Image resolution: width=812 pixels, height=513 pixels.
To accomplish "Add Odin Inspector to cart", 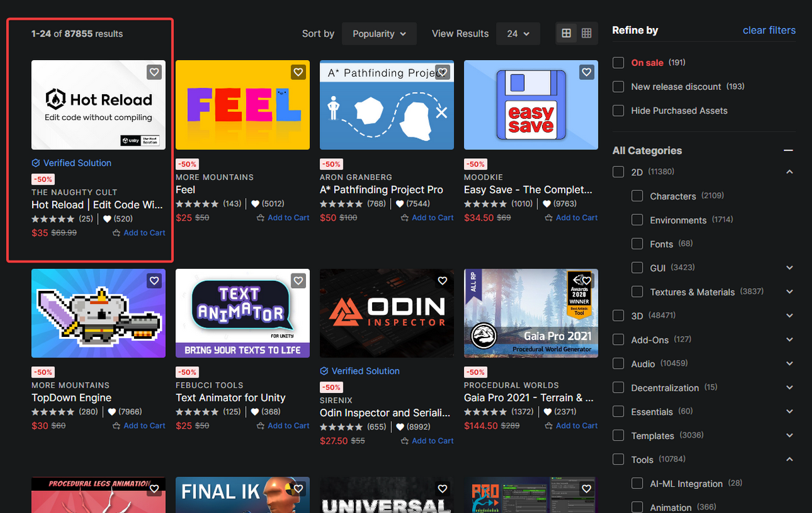I will [x=427, y=441].
